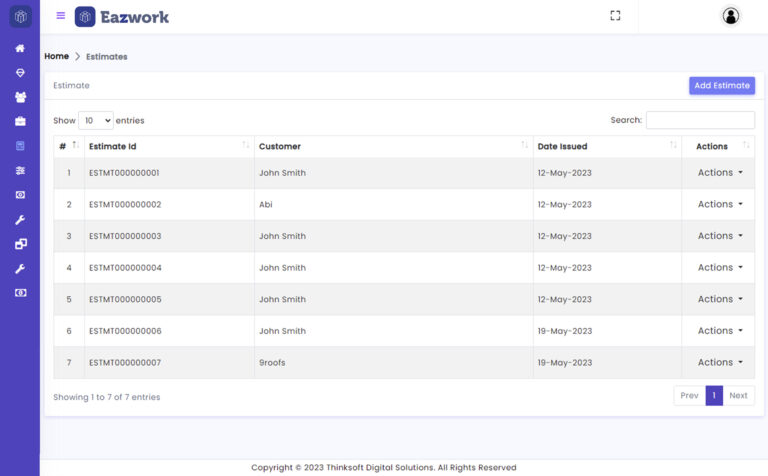Click the Add Estimate button
Image resolution: width=768 pixels, height=476 pixels.
pos(721,86)
